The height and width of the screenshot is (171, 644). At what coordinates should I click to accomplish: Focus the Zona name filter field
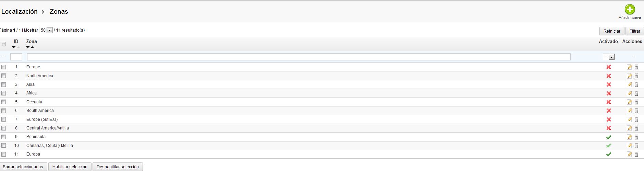click(x=299, y=57)
